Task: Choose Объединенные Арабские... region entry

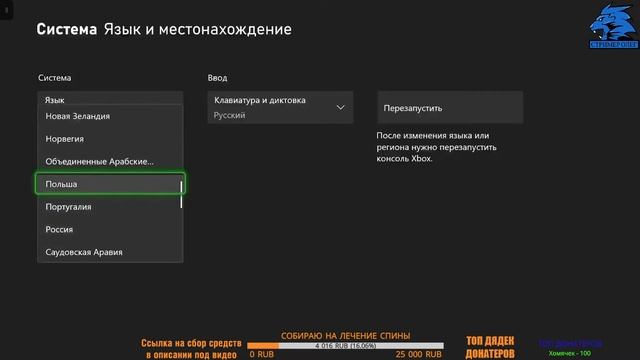Action: [110, 162]
